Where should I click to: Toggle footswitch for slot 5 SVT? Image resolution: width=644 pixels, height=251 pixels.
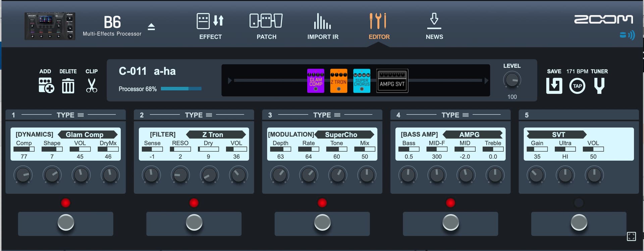[579, 222]
